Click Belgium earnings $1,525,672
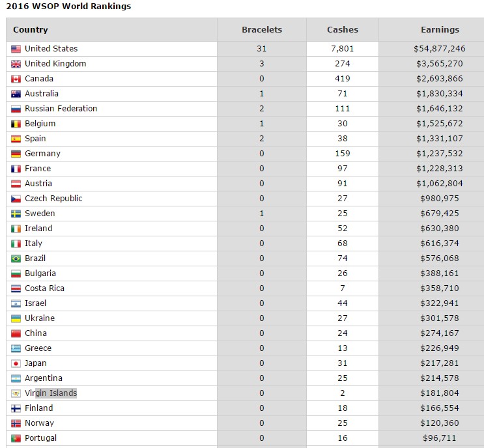 [440, 124]
